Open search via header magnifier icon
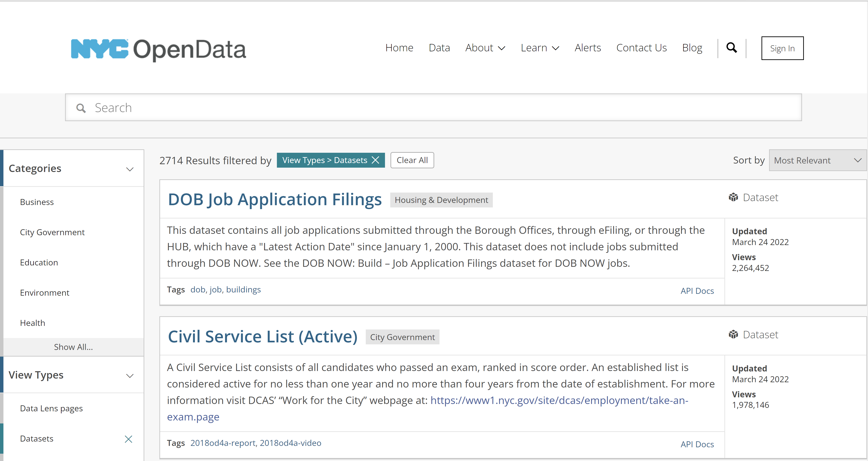 click(731, 48)
